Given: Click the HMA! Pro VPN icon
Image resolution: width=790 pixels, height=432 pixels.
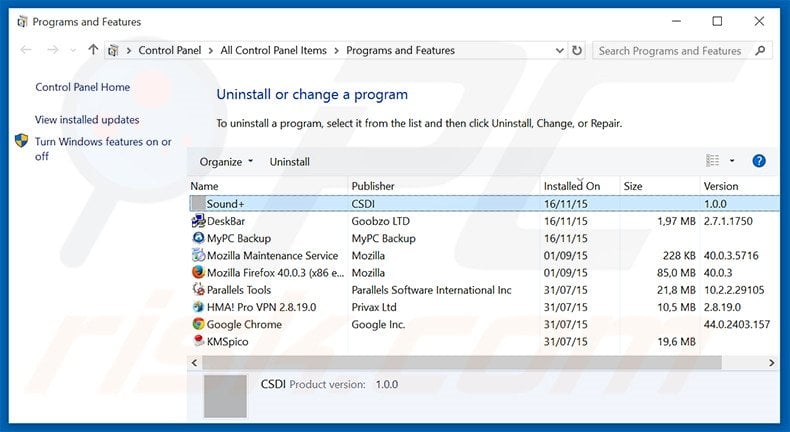Looking at the screenshot, I should tap(198, 307).
